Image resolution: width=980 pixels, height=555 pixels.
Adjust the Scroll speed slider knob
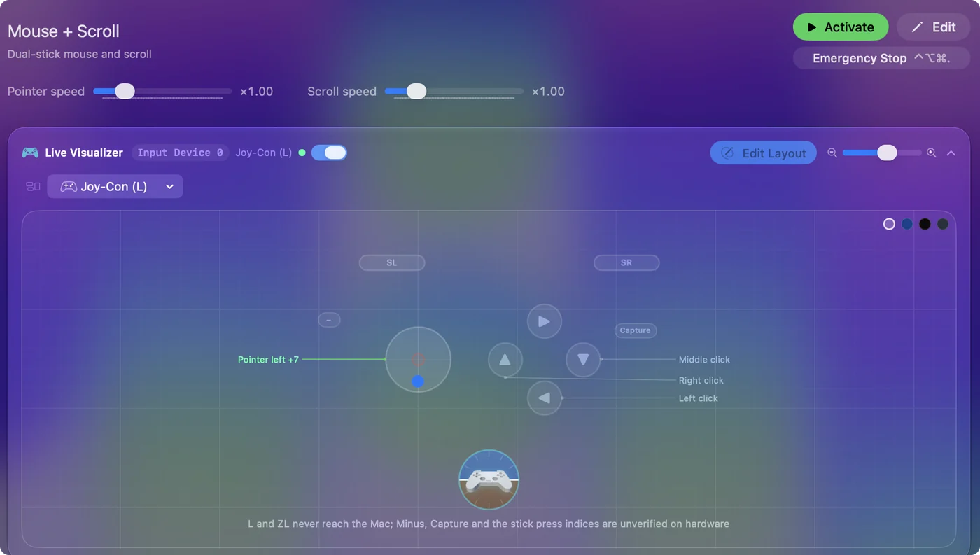(416, 91)
